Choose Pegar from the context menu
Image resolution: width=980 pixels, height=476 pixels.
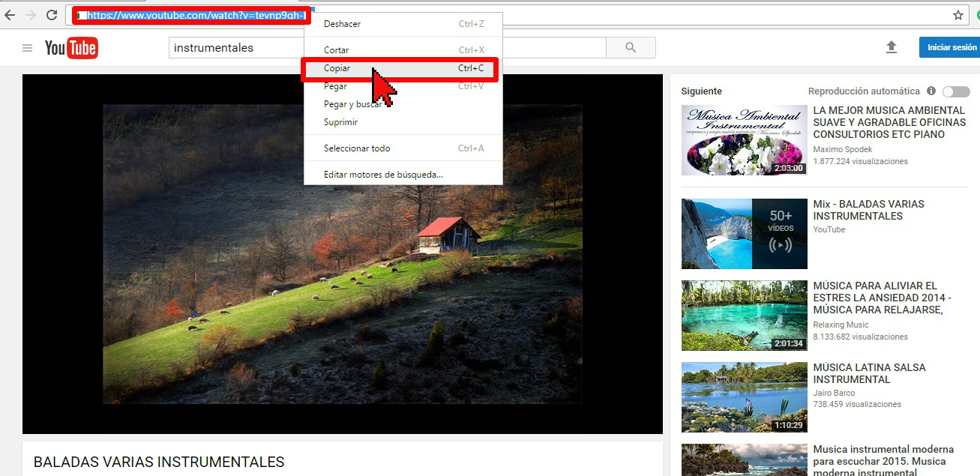[403, 86]
